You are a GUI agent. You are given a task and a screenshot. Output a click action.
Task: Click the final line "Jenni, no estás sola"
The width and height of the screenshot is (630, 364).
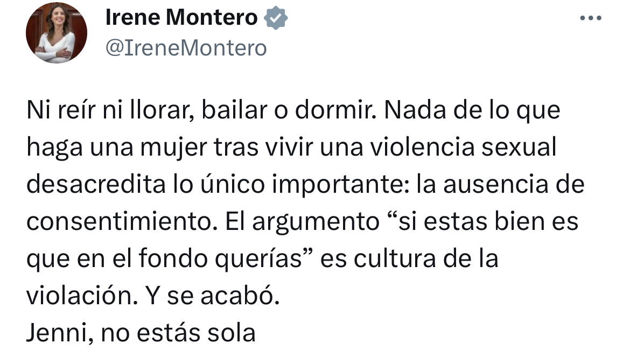[141, 333]
